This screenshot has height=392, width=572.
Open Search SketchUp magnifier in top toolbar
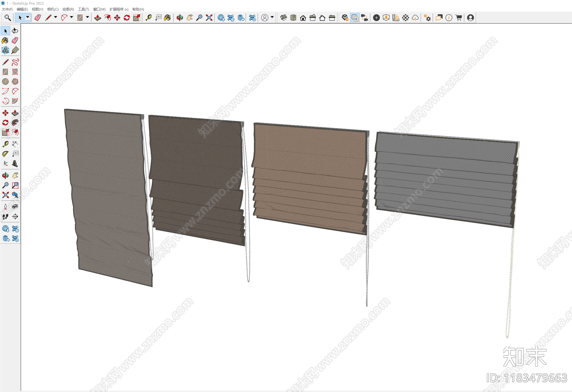pos(7,18)
